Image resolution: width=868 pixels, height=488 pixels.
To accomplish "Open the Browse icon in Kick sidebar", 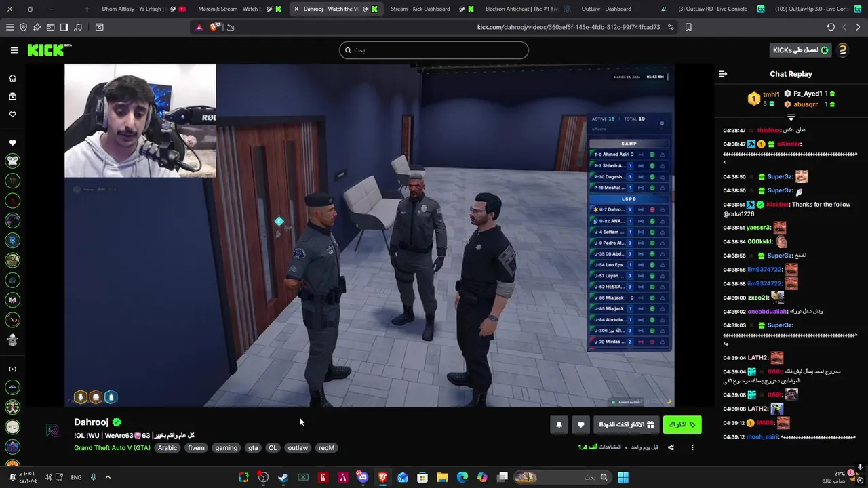I will pyautogui.click(x=12, y=96).
